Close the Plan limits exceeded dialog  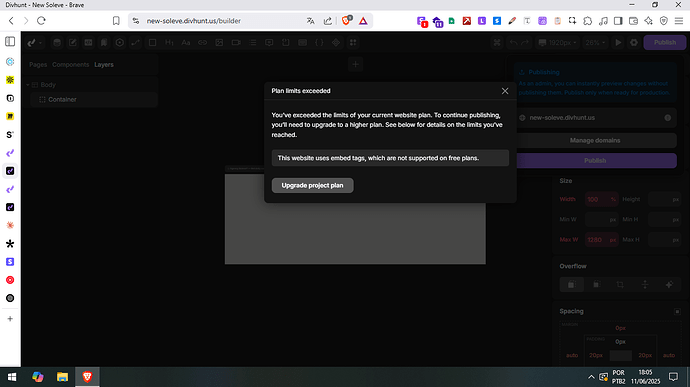[x=505, y=91]
